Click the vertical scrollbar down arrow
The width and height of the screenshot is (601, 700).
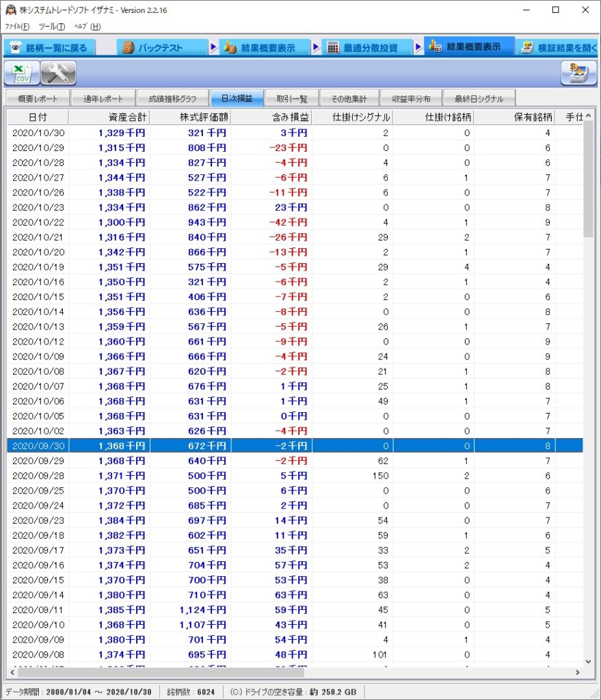[x=589, y=661]
